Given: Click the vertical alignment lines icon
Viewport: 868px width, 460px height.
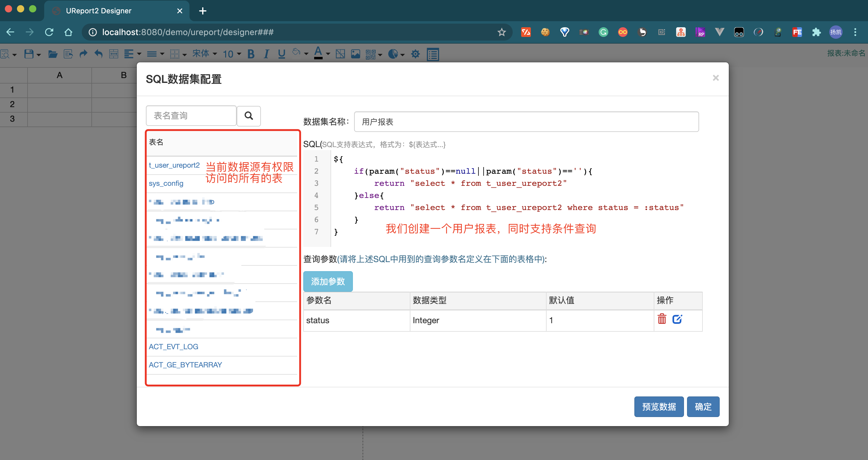Looking at the screenshot, I should (x=152, y=54).
